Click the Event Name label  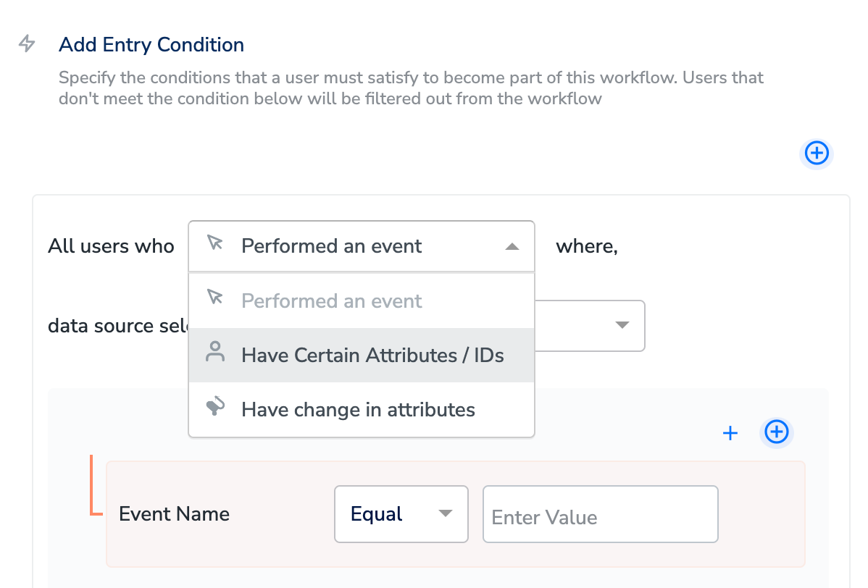[174, 514]
